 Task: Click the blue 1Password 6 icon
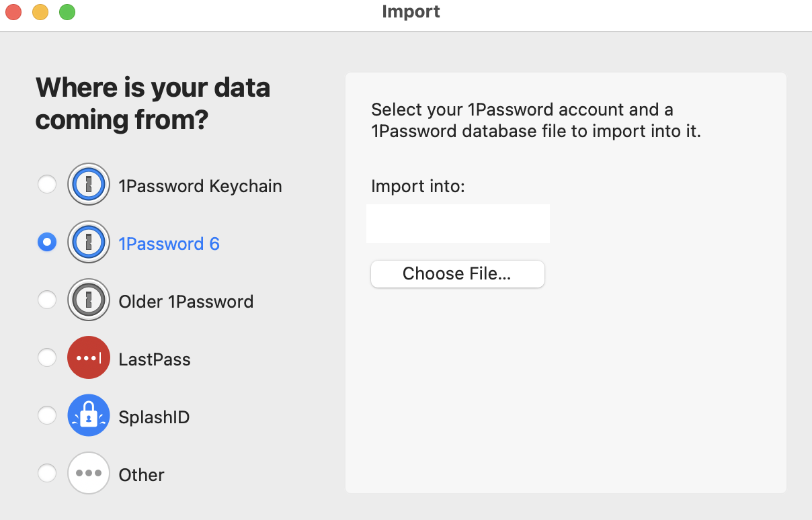pos(88,242)
